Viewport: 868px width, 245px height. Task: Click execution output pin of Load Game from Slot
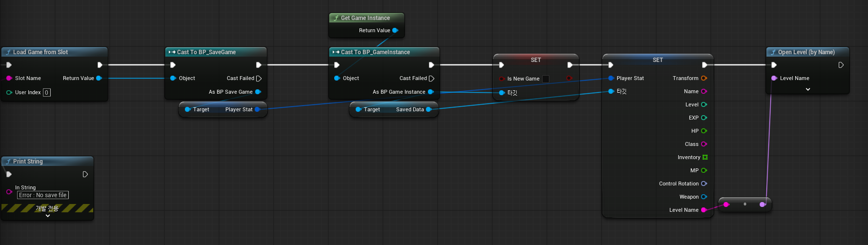click(100, 65)
